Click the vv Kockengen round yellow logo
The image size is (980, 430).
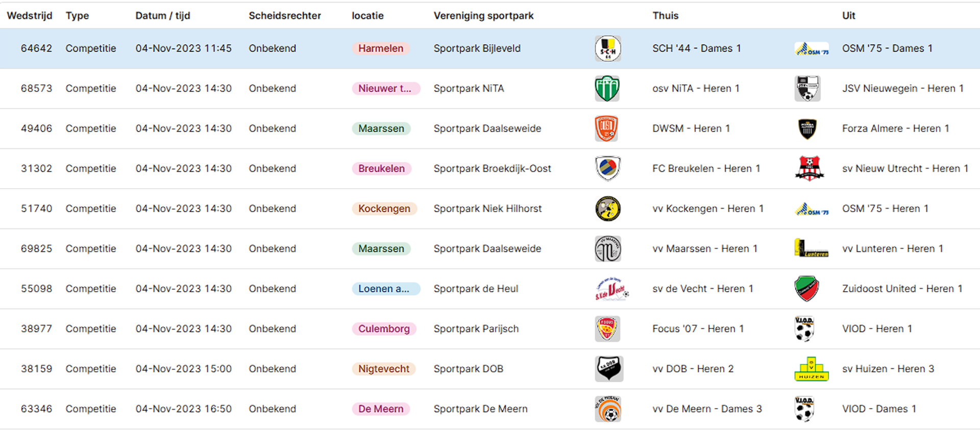click(608, 209)
